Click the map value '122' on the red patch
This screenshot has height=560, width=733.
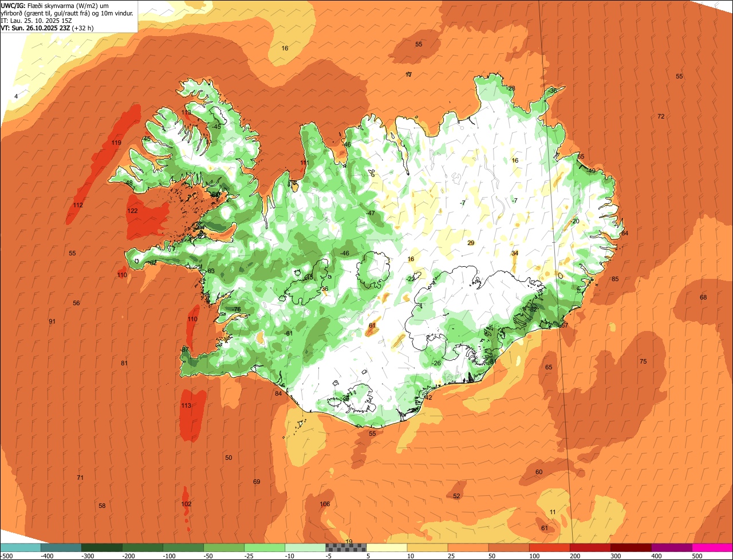click(x=132, y=211)
